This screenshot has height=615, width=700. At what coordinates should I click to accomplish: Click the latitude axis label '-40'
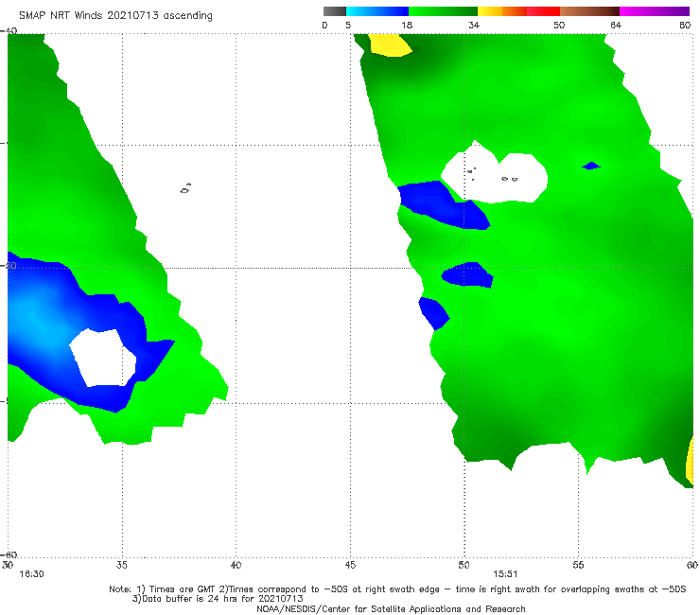(x=9, y=31)
